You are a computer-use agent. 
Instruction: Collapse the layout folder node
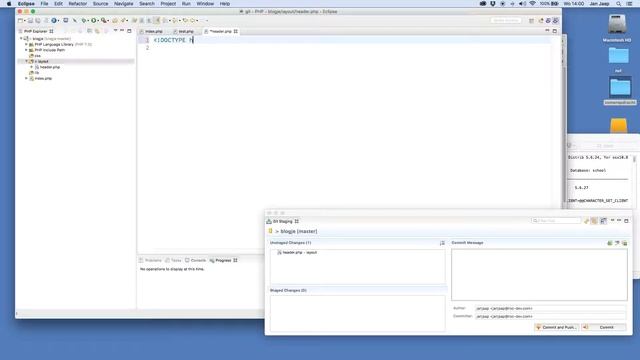pyautogui.click(x=27, y=61)
